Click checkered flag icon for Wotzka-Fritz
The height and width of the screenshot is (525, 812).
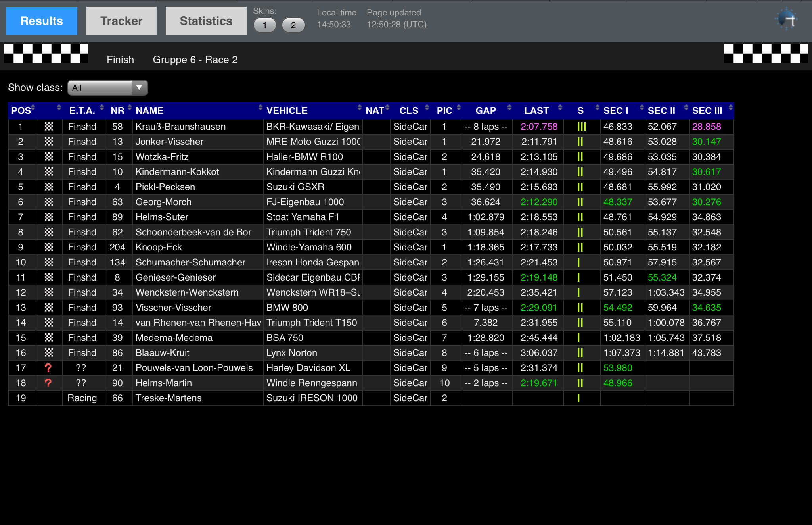coord(49,157)
